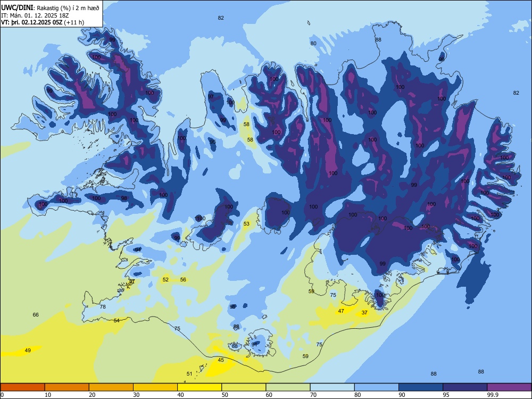Select the '52' humidity value on the map
This screenshot has width=532, height=399.
pyautogui.click(x=165, y=280)
